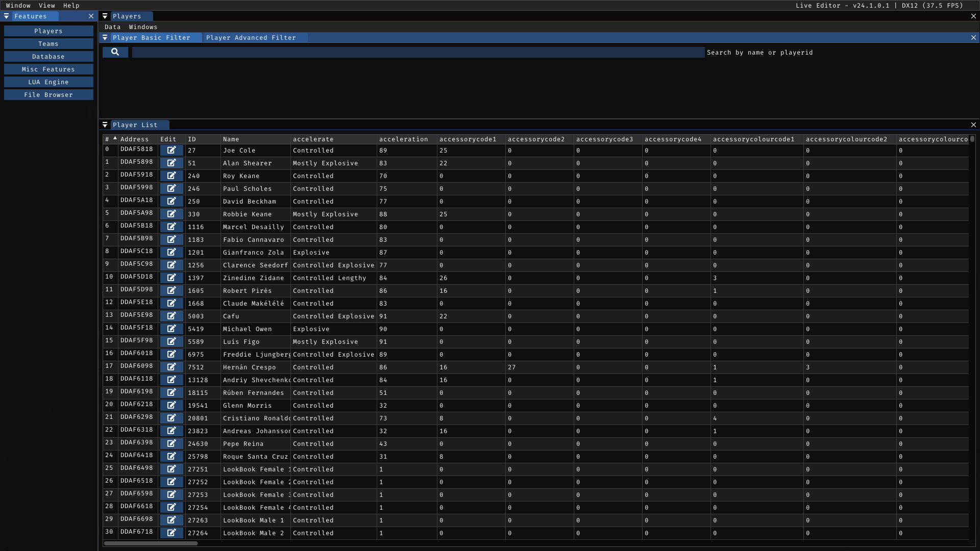This screenshot has height=551, width=980.
Task: Click the horizontal scrollbar of player list
Action: coord(151,543)
